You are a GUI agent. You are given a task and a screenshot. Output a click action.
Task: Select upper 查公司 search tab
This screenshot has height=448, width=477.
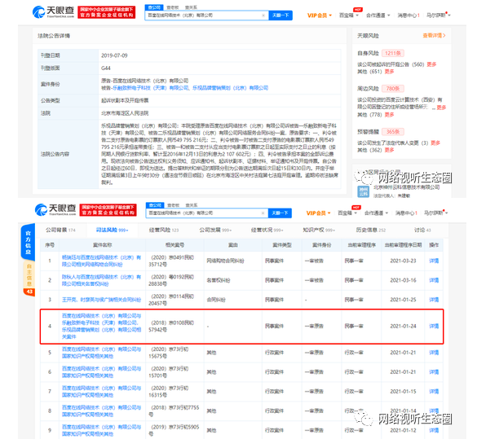coord(154,7)
